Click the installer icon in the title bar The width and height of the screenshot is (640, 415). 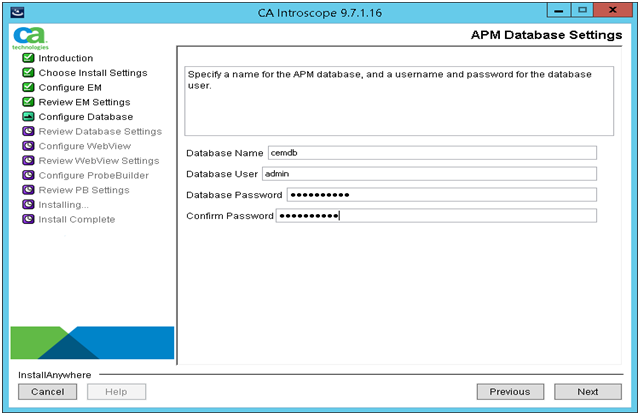(x=17, y=12)
